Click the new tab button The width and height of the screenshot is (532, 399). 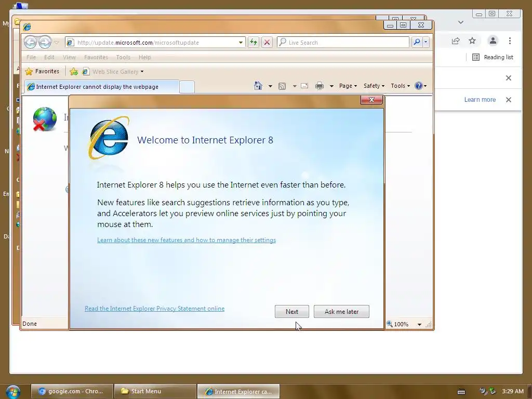pos(187,87)
